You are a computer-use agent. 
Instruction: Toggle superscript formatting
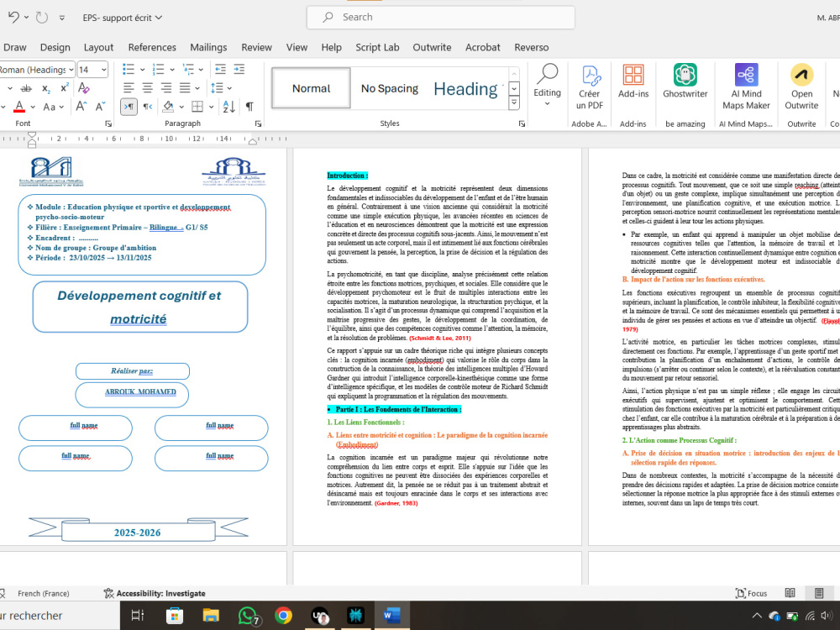coord(65,88)
